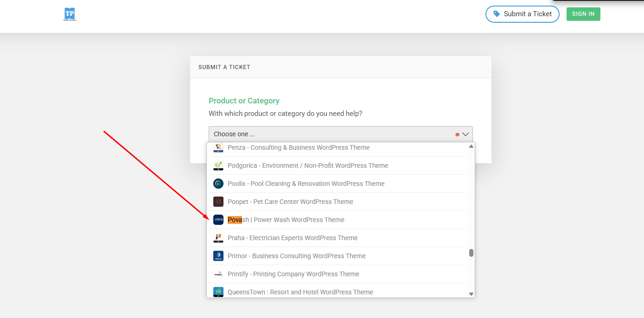644x318 pixels.
Task: Click the dropdown list scroll up arrow
Action: (471, 146)
